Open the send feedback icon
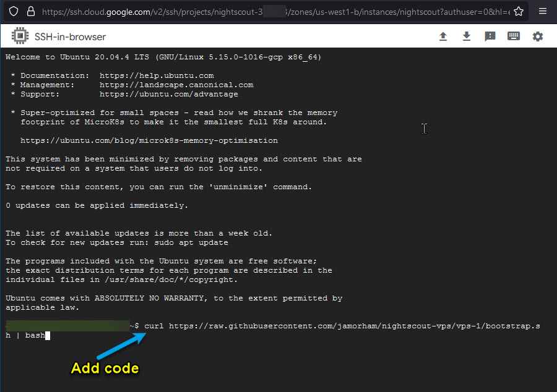The width and height of the screenshot is (557, 392). [x=490, y=36]
